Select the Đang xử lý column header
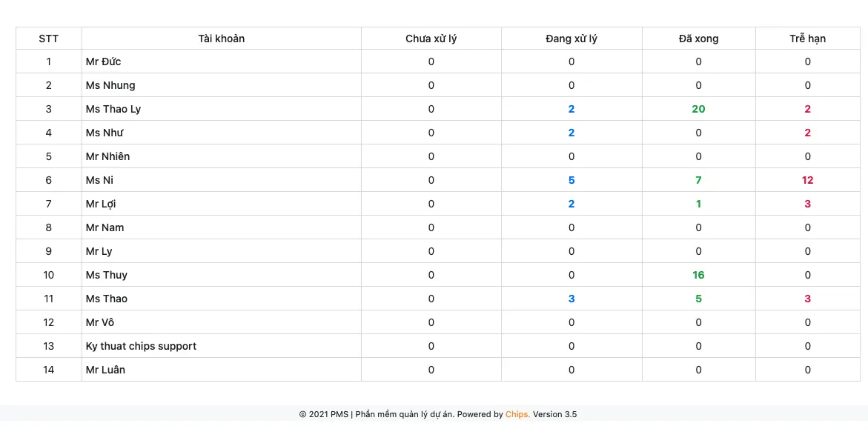This screenshot has width=868, height=429. (x=572, y=39)
